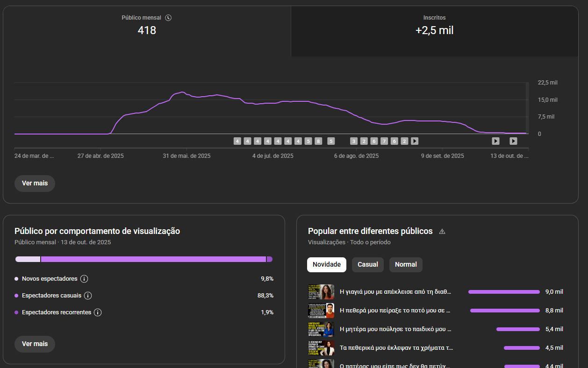Image resolution: width=588 pixels, height=368 pixels.
Task: Switch to the Casual audience chip
Action: click(368, 264)
